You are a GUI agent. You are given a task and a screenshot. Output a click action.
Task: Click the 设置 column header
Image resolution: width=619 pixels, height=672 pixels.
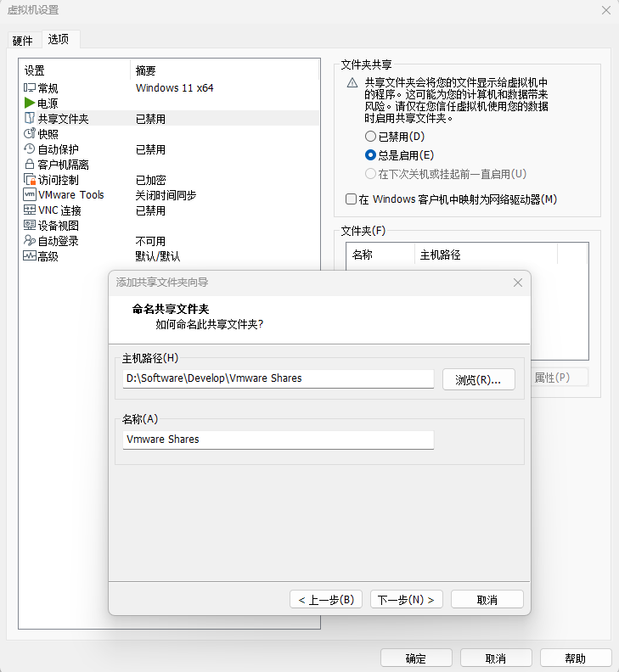click(74, 70)
